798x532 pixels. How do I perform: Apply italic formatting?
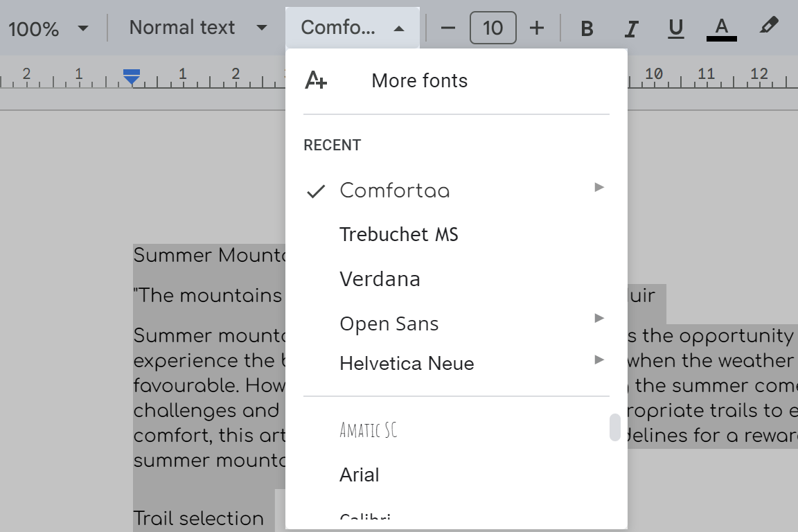(x=631, y=28)
